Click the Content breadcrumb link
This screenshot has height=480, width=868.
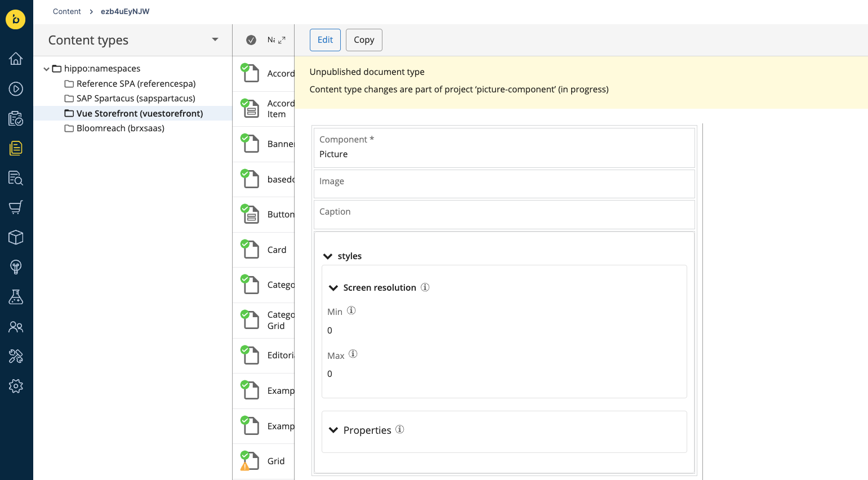(67, 11)
